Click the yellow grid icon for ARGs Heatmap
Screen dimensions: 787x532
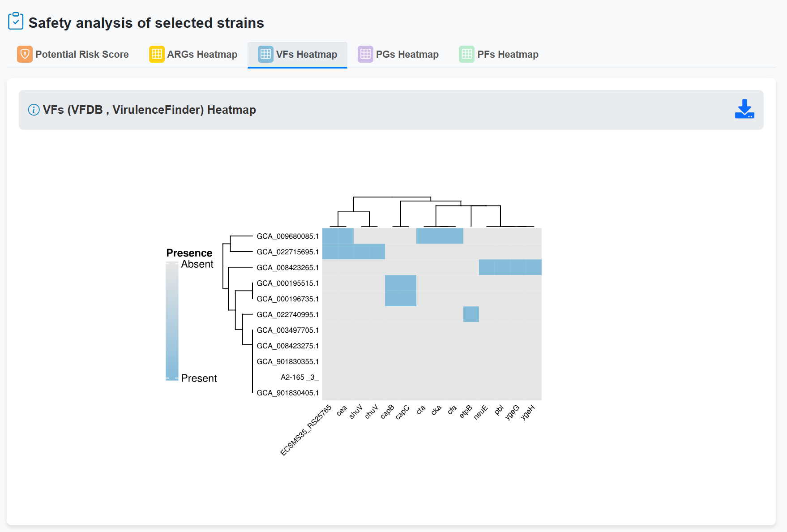[157, 54]
